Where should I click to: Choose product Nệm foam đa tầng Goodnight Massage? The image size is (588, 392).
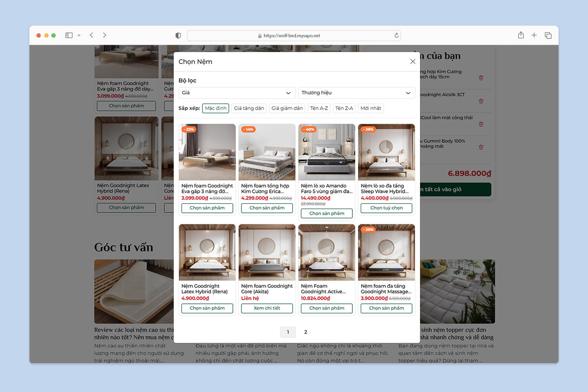click(387, 308)
